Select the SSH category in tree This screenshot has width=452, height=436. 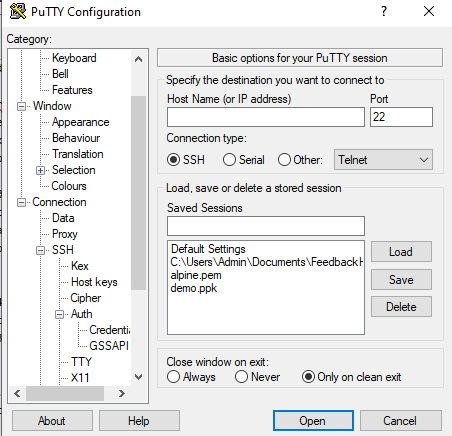[63, 250]
